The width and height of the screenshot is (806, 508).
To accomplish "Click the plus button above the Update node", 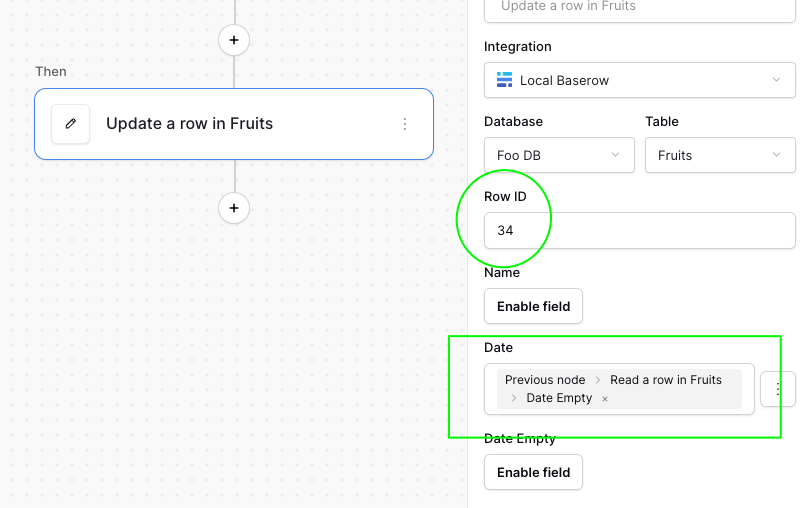I will [234, 40].
